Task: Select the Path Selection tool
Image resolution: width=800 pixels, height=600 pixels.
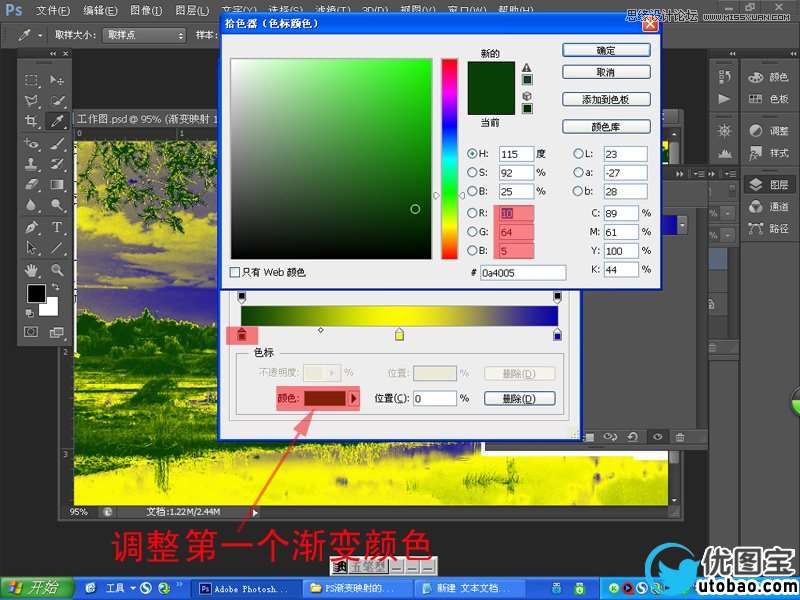Action: pos(32,248)
